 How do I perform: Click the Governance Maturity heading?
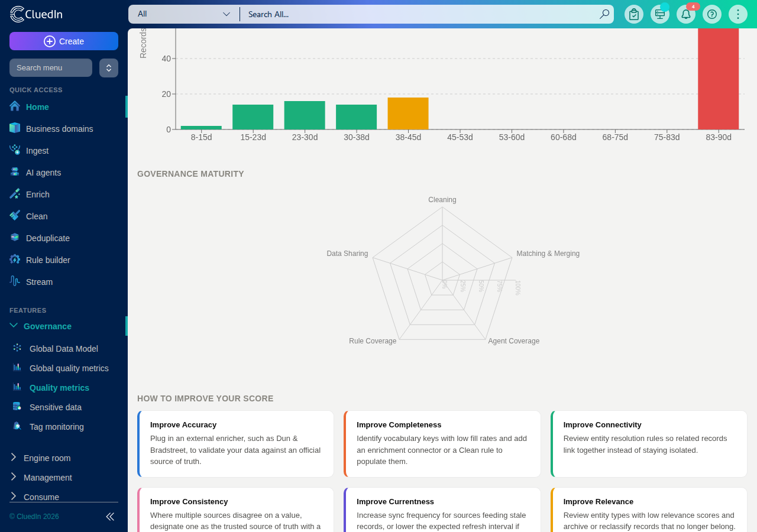tap(190, 174)
